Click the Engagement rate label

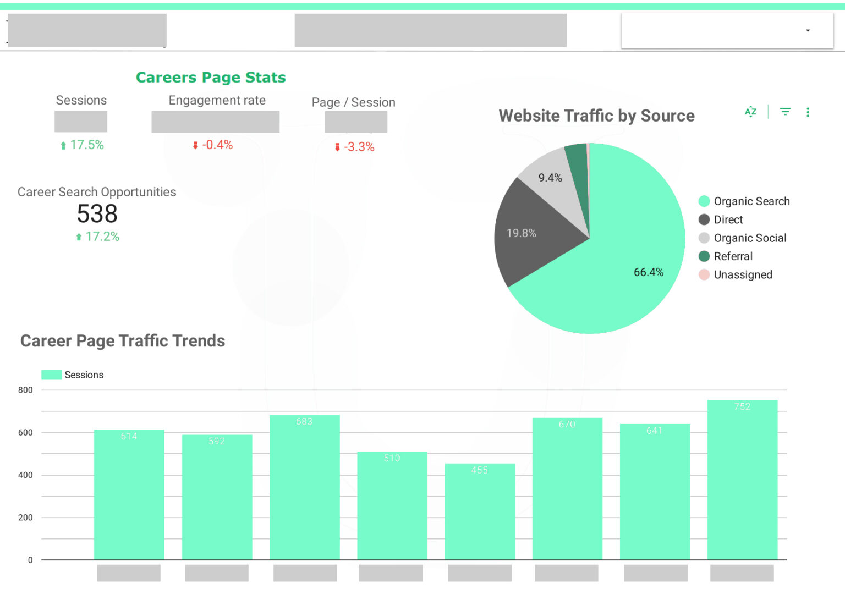pos(217,100)
